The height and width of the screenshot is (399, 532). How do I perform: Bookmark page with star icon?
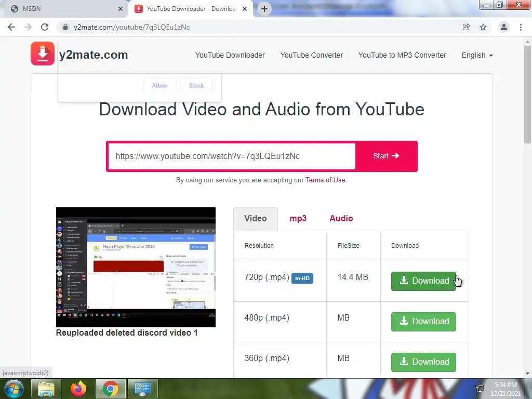(x=483, y=27)
